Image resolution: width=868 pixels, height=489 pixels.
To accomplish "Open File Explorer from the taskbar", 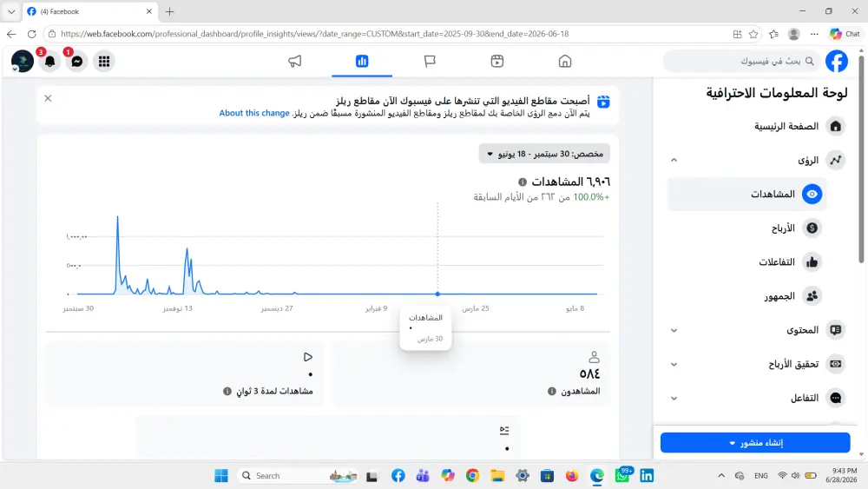I will point(497,476).
